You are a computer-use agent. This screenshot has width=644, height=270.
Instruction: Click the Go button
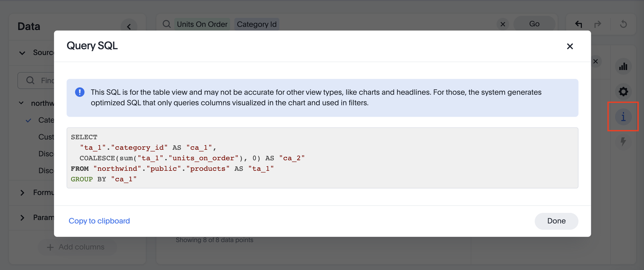coord(534,24)
